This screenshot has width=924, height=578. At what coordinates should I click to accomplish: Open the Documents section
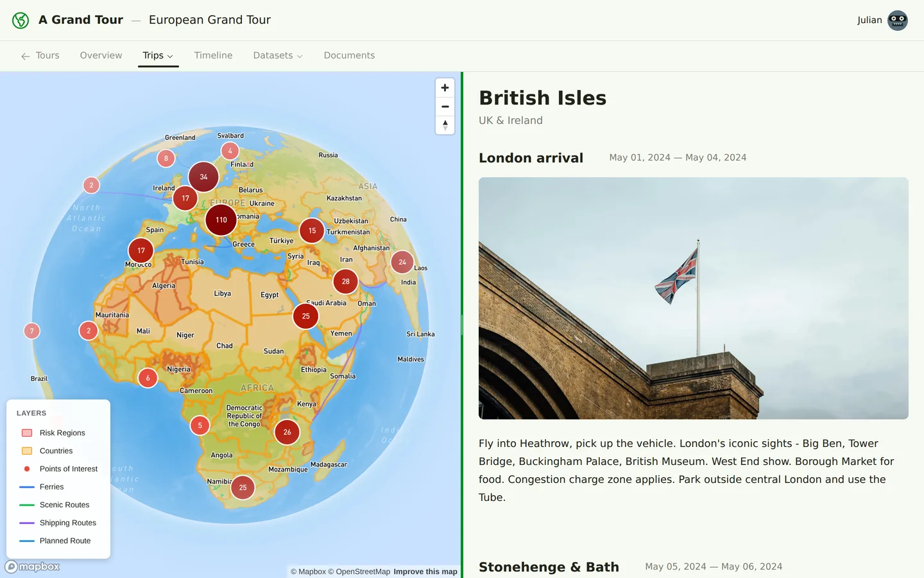349,55
